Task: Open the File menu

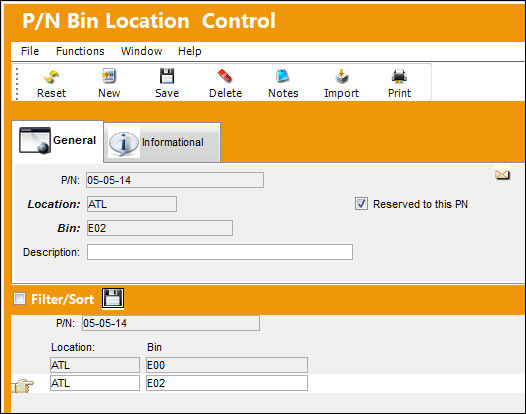Action: click(x=30, y=51)
